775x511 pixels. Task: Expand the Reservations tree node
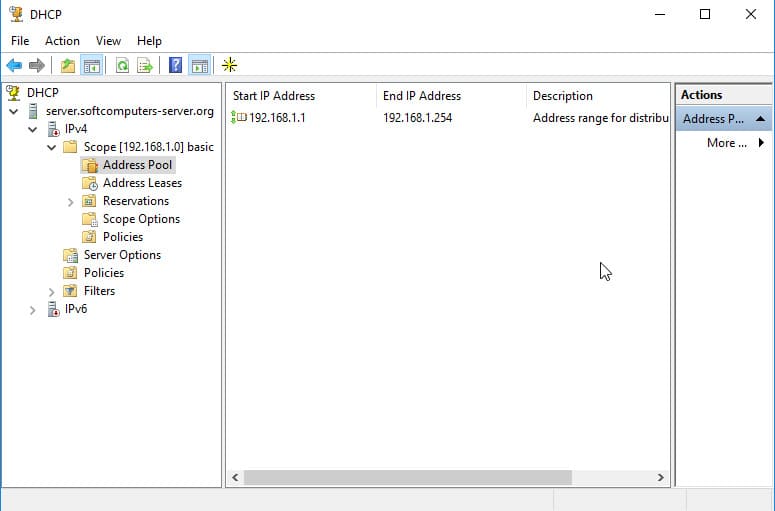coord(71,201)
